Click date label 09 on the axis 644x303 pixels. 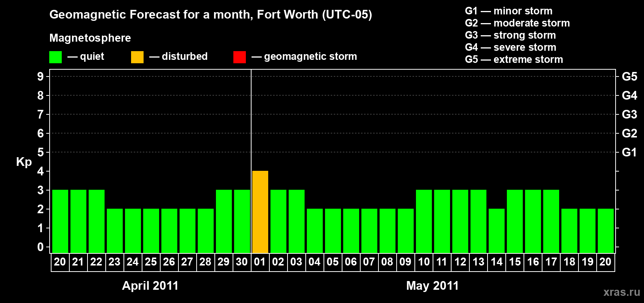405,262
